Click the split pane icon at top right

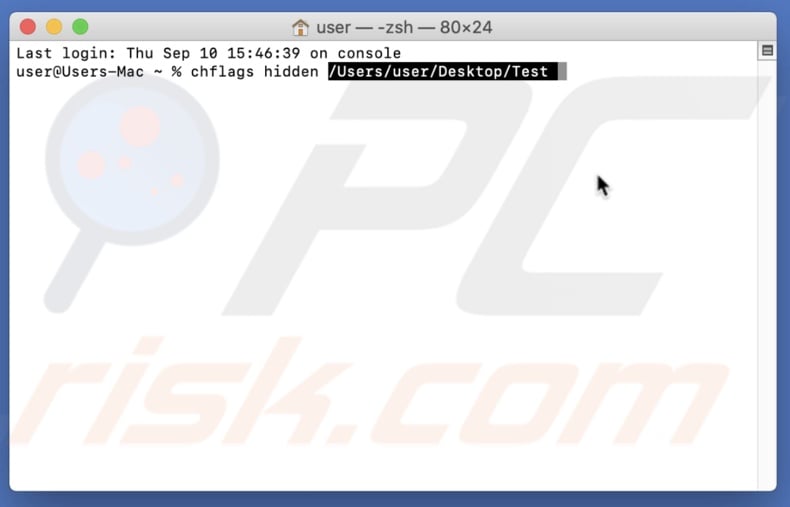click(x=767, y=51)
